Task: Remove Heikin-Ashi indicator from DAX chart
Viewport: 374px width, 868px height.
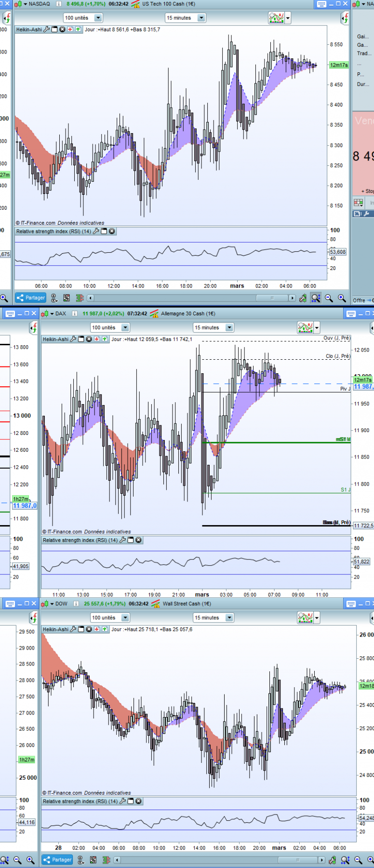Action: [x=89, y=339]
